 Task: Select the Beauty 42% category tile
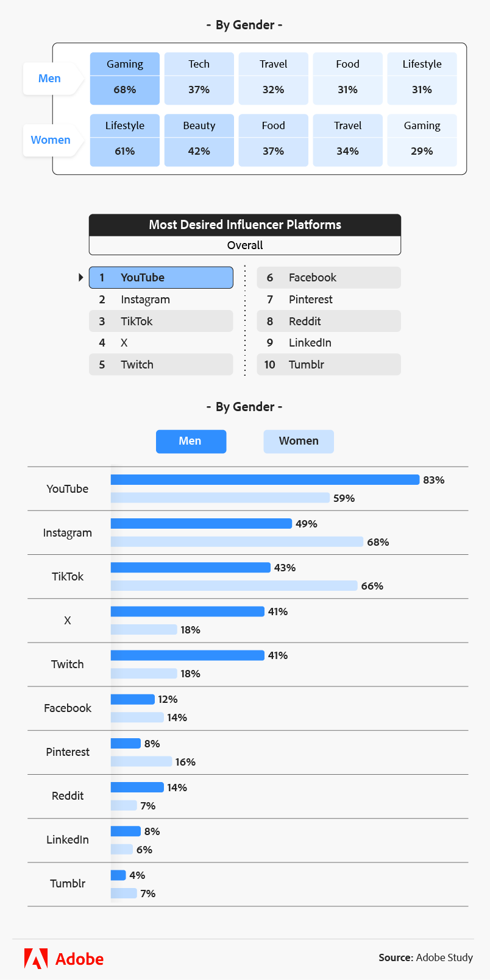coord(199,140)
